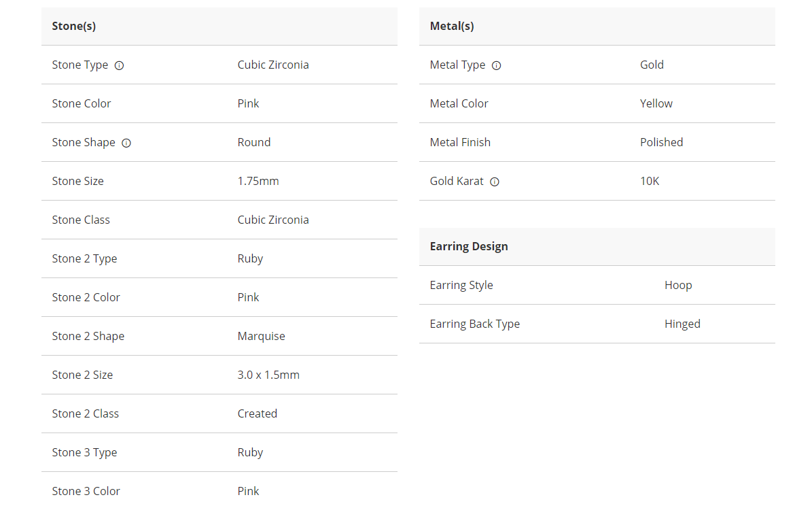Viewport: 812px width, 508px height.
Task: Click the Stone(s) section header
Action: coord(74,27)
